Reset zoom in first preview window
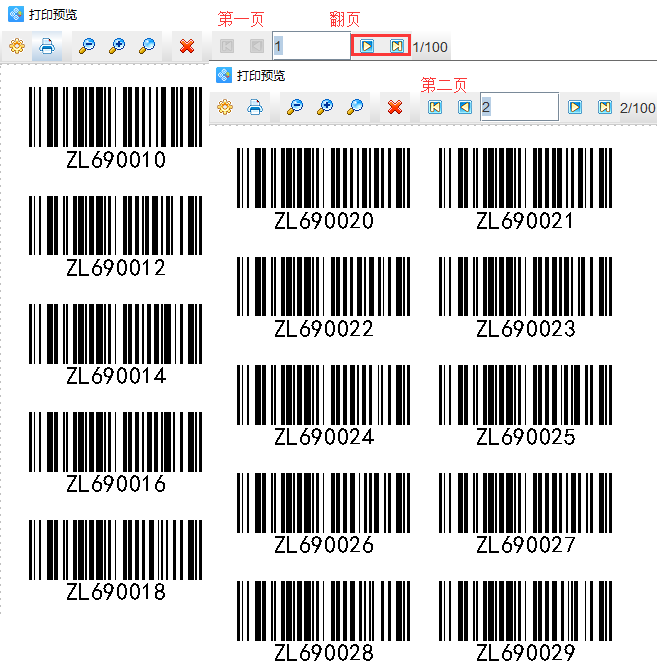Viewport: 657px width, 668px height. tap(147, 46)
